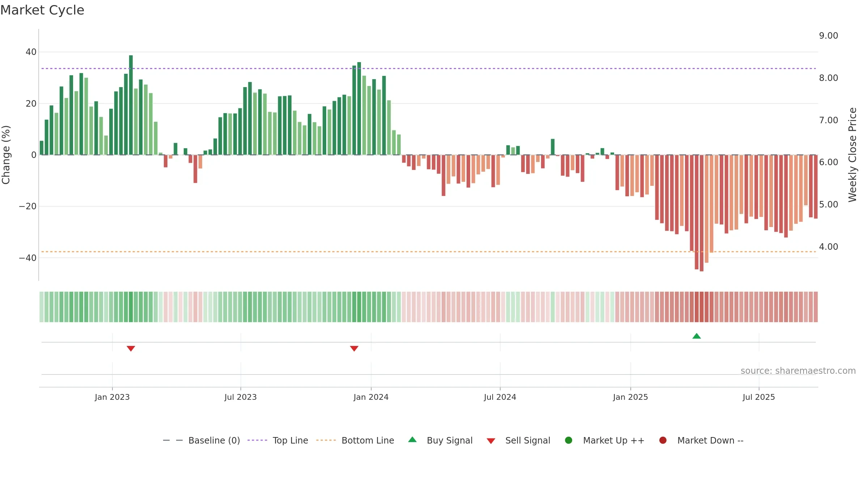Click the Buy Signal legend entry
868x488 pixels.
click(x=441, y=440)
